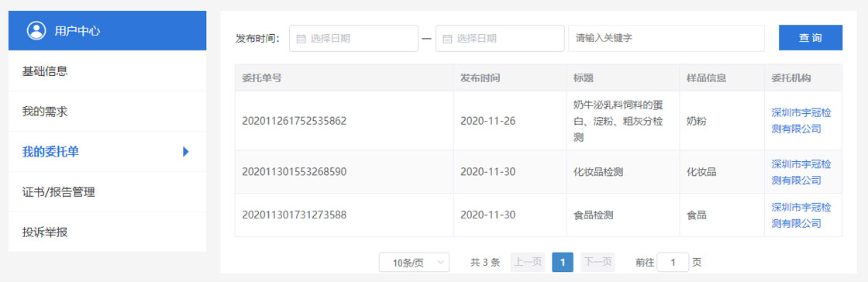Open the end date 选择日期 picker
Screen dimensions: 868x282
point(500,39)
